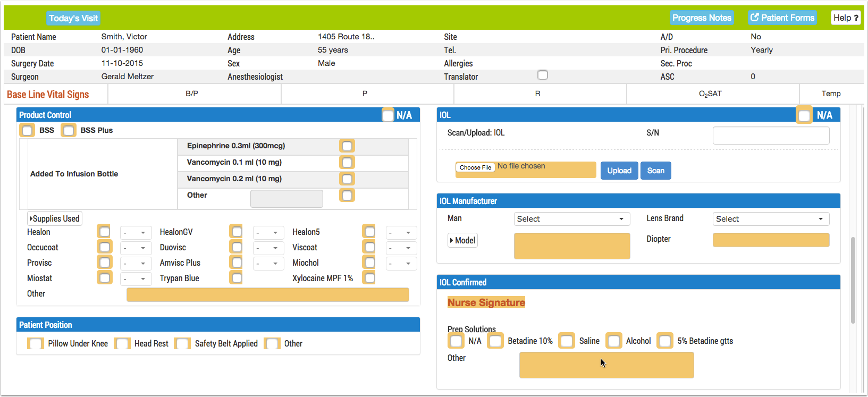Screen dimensions: 868x397
Task: Open the Today's Visit tab
Action: (73, 18)
